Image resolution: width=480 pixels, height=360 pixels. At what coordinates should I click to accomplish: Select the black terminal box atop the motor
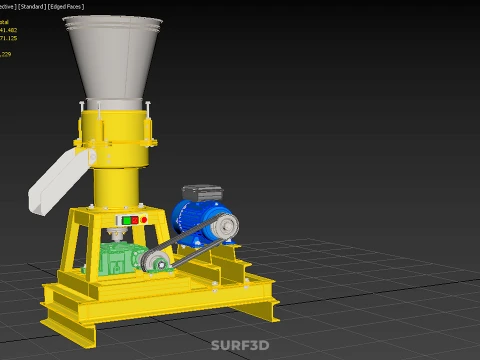point(203,193)
